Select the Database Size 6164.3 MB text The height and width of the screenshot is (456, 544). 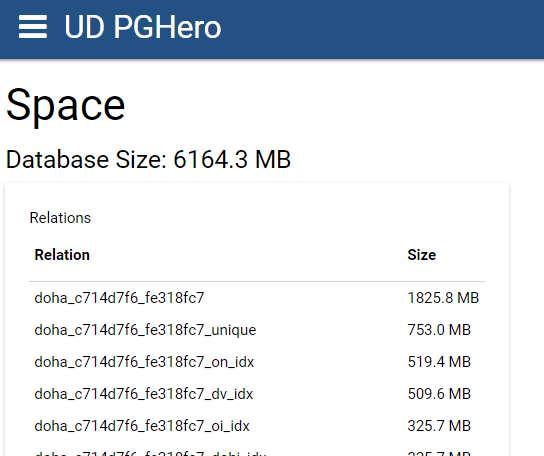tap(148, 160)
